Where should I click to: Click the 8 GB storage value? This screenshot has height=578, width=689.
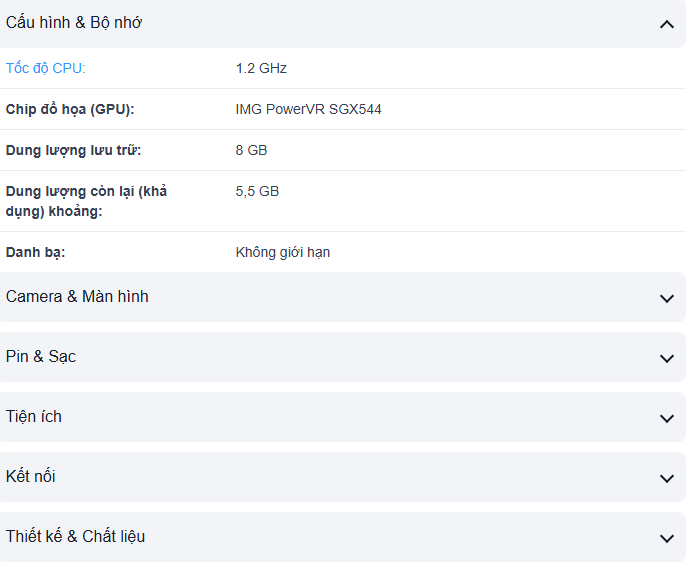tap(251, 150)
